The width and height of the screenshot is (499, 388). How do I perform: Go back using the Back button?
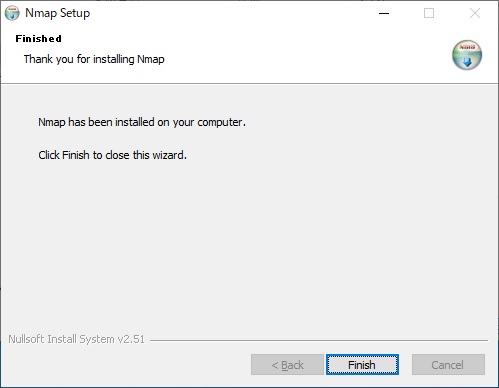pyautogui.click(x=287, y=365)
